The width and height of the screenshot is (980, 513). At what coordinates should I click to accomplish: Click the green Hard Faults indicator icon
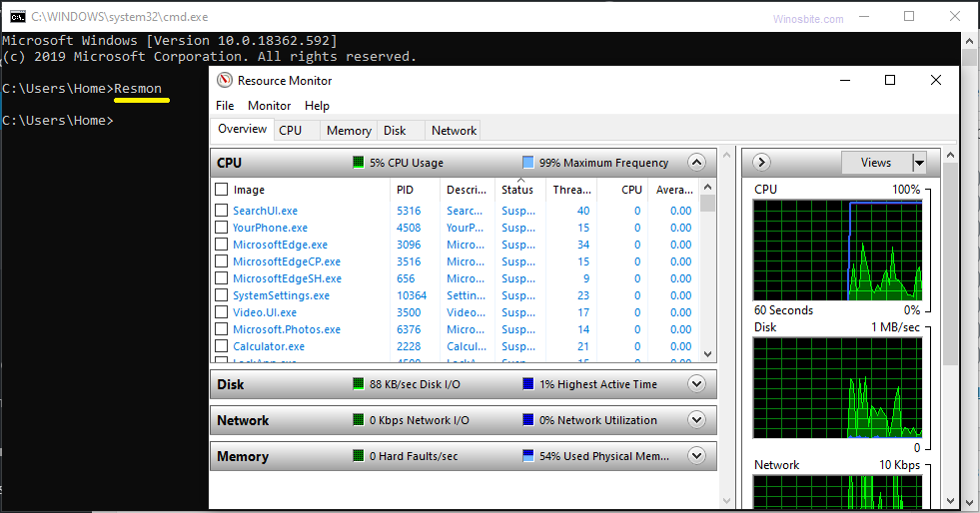tap(359, 456)
